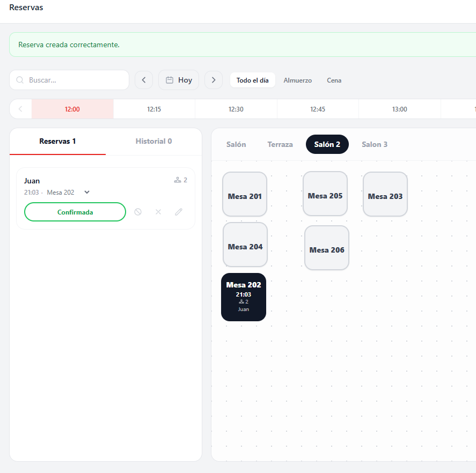The height and width of the screenshot is (473, 476).
Task: Select table Mesa 204
Action: (245, 245)
